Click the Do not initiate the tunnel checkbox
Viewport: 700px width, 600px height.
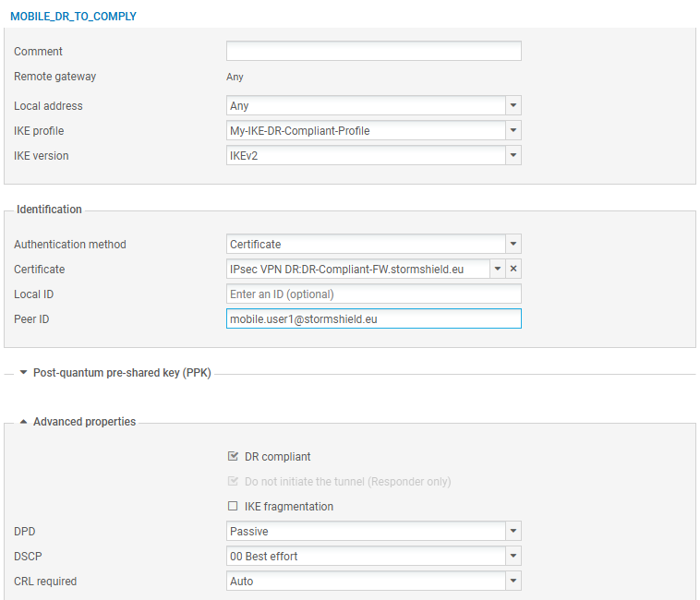(233, 482)
